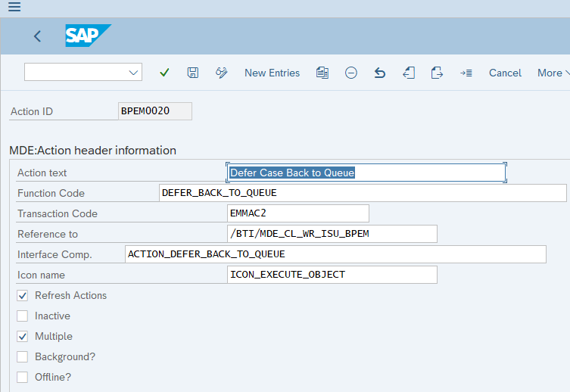Open the hamburger menu at top left

point(14,8)
